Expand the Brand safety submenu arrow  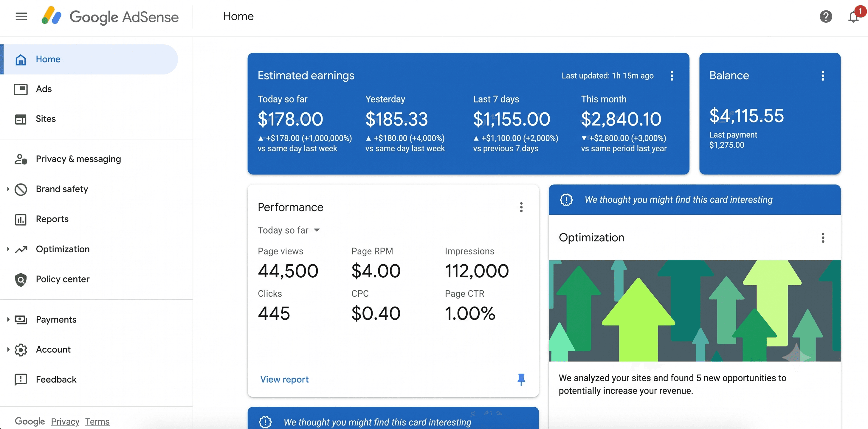click(x=8, y=189)
